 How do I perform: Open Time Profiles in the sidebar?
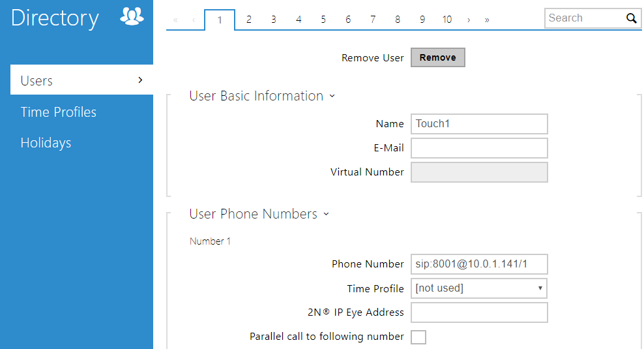point(59,112)
